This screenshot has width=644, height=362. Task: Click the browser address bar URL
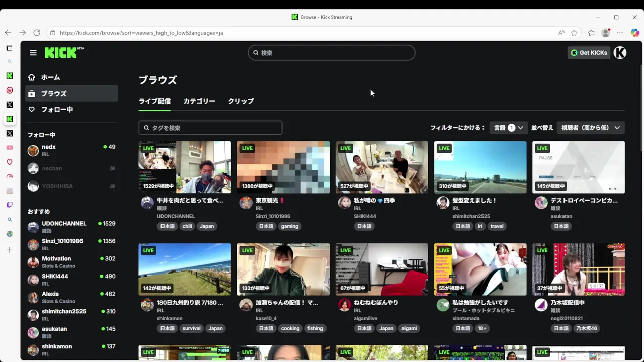point(141,33)
